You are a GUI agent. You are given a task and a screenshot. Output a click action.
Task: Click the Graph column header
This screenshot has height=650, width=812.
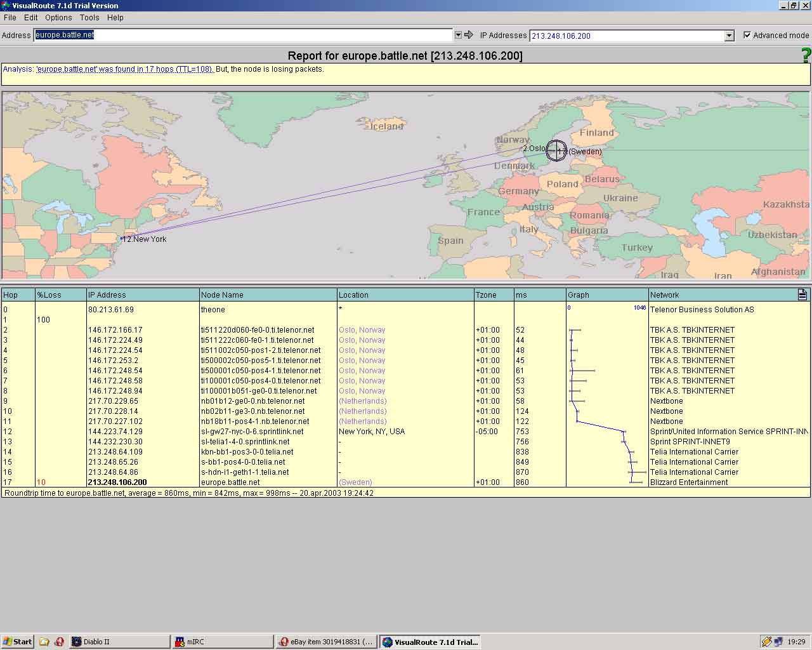[606, 295]
